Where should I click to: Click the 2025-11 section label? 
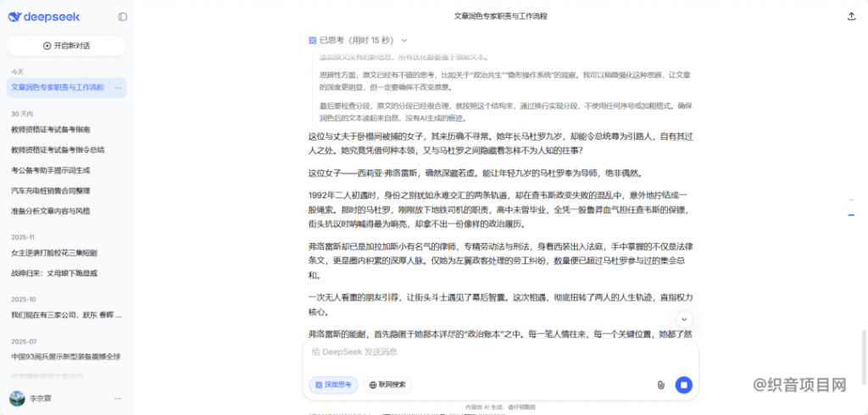pyautogui.click(x=23, y=237)
